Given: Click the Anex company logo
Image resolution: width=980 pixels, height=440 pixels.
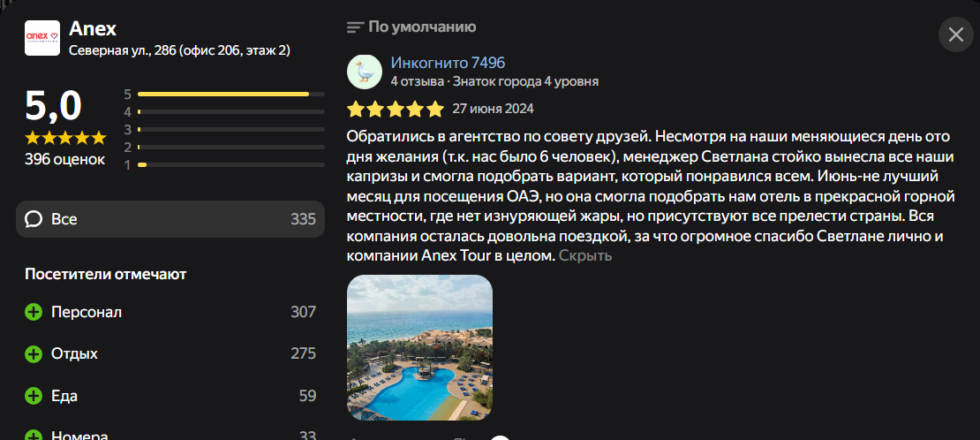Looking at the screenshot, I should coord(42,38).
